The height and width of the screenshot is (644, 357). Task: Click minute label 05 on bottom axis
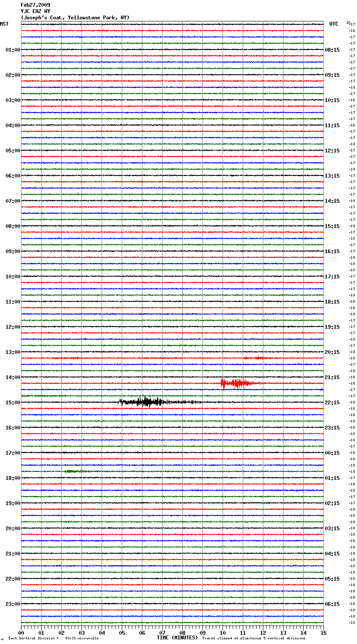tap(122, 633)
